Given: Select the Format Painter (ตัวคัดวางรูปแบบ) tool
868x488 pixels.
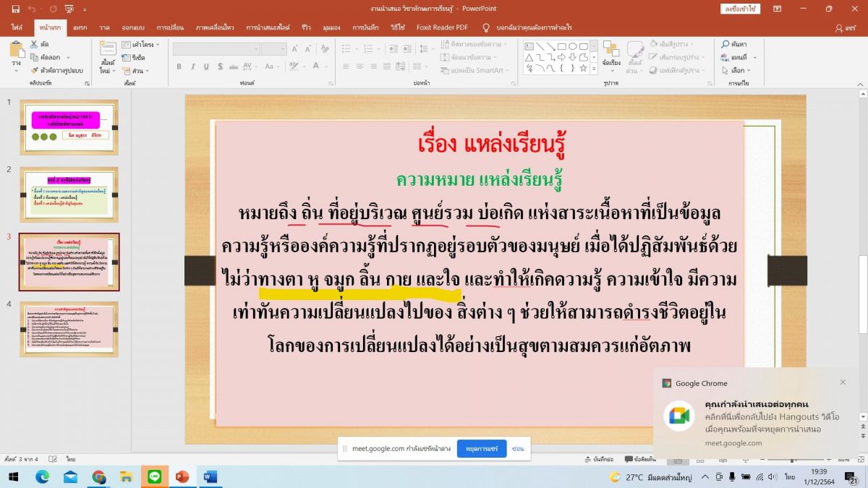Looking at the screenshot, I should [x=34, y=71].
